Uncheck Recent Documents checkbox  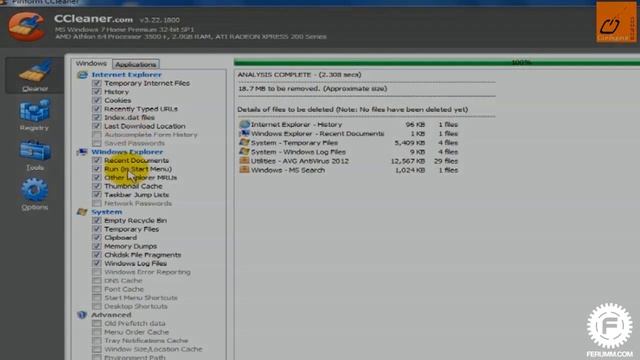coord(97,160)
